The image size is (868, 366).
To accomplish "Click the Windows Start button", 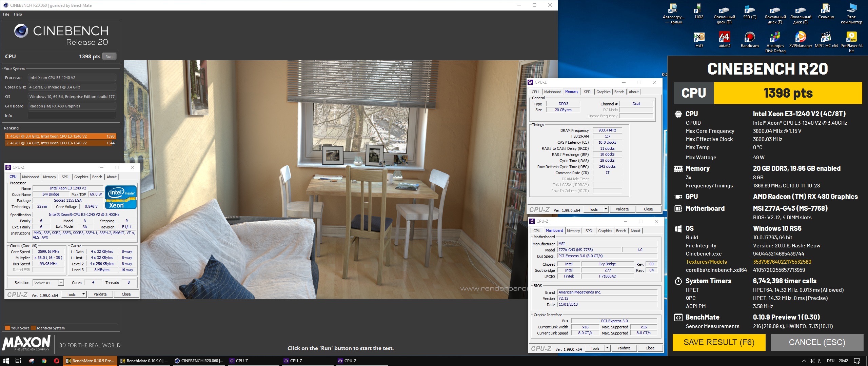I will tap(6, 361).
